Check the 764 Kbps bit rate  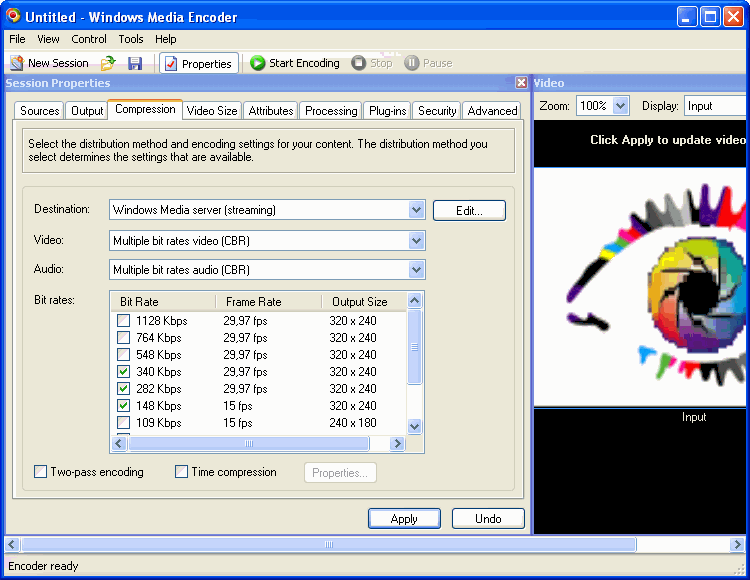[x=123, y=338]
